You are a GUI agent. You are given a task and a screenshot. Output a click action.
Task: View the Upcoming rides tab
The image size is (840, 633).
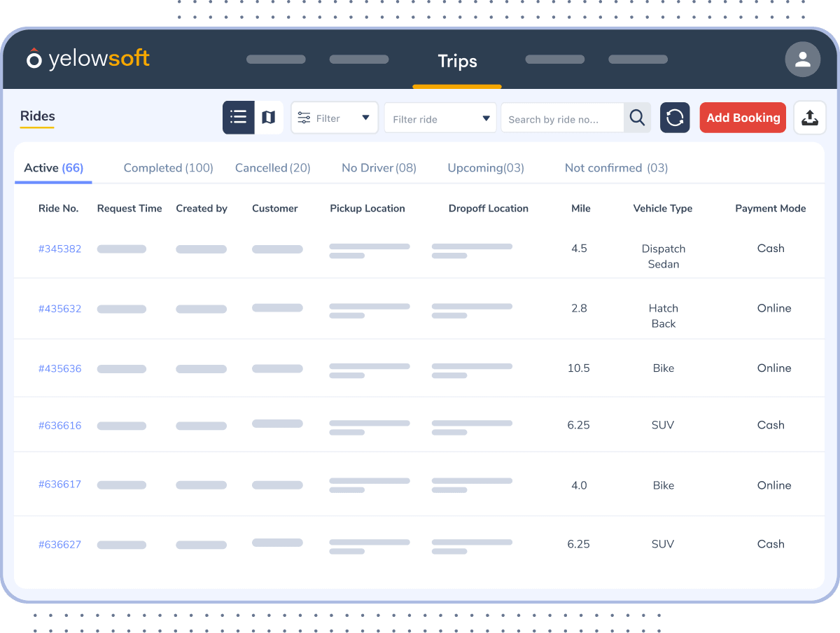click(x=485, y=168)
